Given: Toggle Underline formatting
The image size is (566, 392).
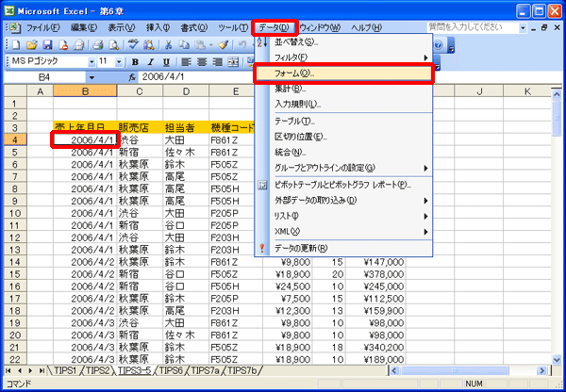Looking at the screenshot, I should [166, 62].
